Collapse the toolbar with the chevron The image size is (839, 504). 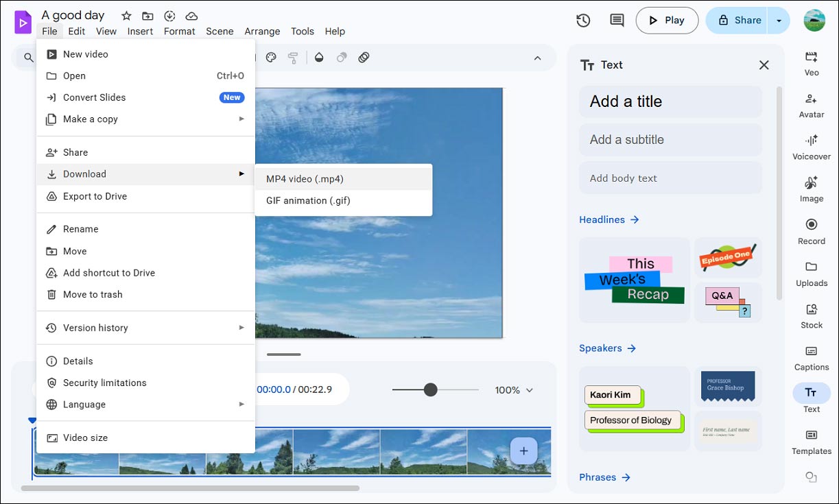point(537,58)
